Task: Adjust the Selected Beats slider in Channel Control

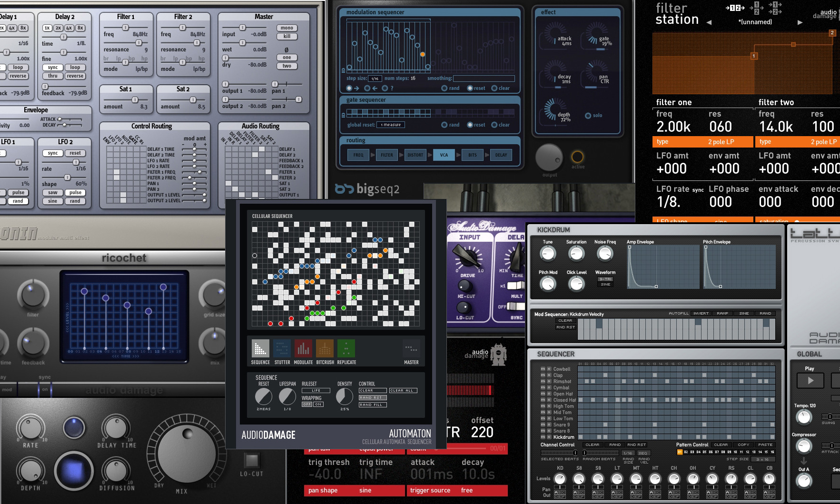Action: (x=559, y=453)
